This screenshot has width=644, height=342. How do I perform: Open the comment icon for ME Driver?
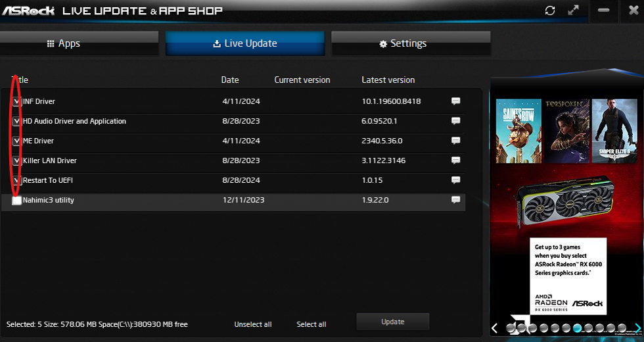click(455, 141)
